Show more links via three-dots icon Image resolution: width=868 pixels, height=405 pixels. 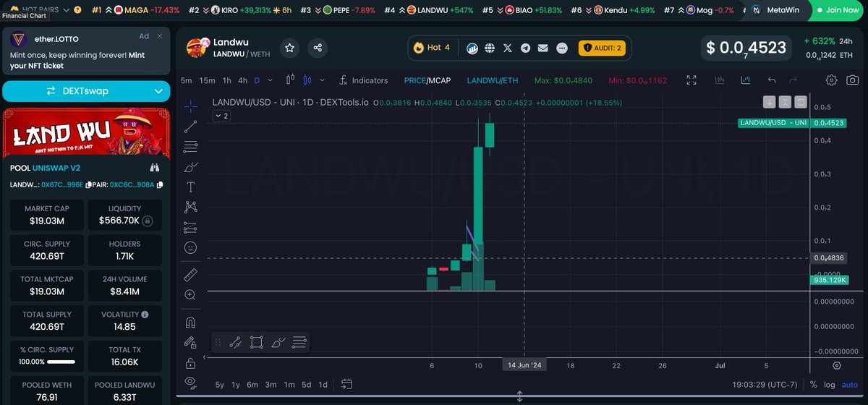tap(562, 48)
